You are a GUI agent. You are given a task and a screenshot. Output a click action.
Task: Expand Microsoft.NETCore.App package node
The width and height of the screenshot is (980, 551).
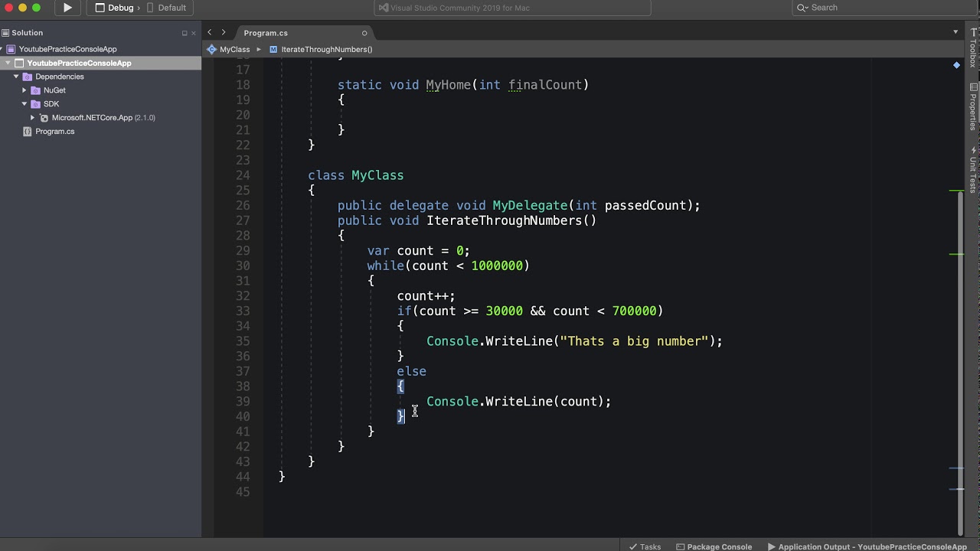pyautogui.click(x=32, y=118)
